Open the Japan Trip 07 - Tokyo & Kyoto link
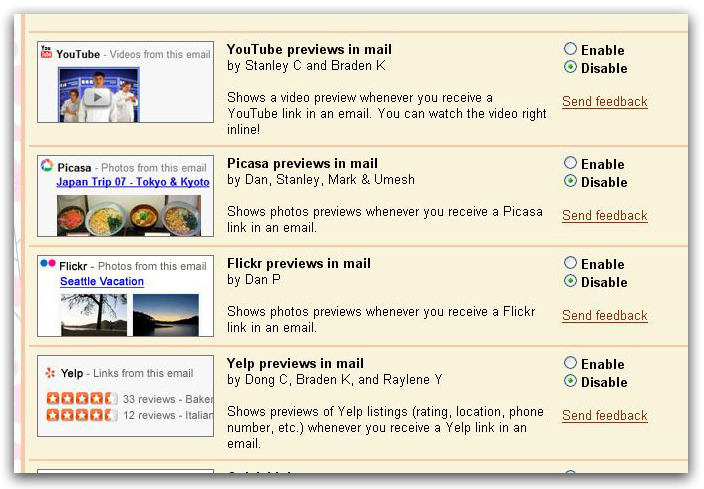 coord(133,182)
